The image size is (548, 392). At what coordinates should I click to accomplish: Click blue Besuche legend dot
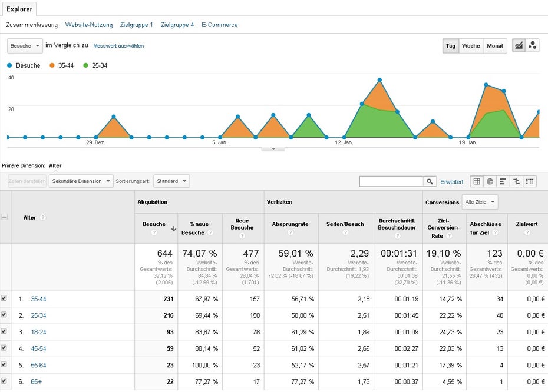(x=9, y=65)
